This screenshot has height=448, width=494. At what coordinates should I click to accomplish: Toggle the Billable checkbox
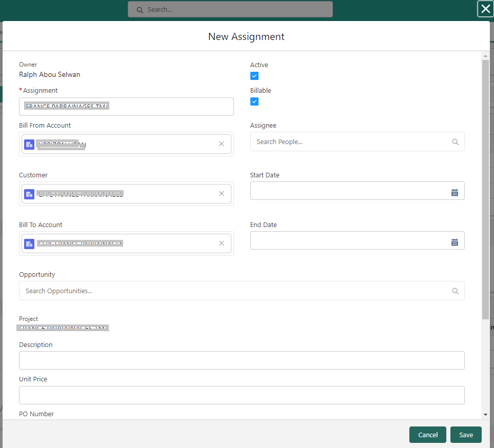(254, 101)
